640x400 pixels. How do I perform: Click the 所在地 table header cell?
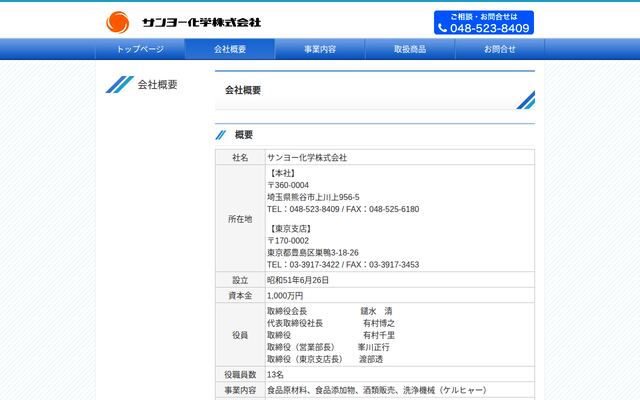tap(240, 219)
